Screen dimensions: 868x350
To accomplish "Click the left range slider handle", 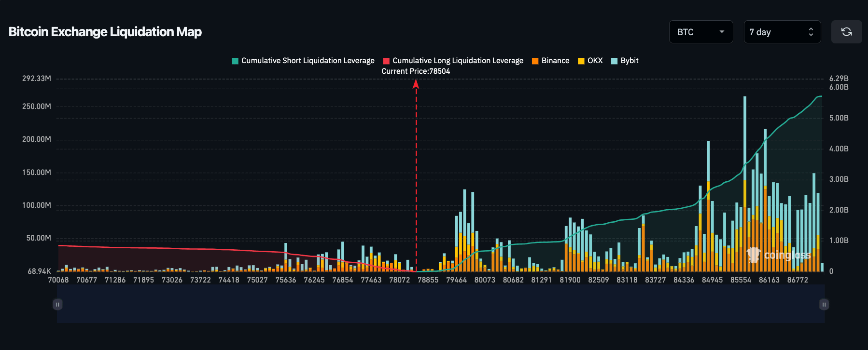I will (57, 304).
